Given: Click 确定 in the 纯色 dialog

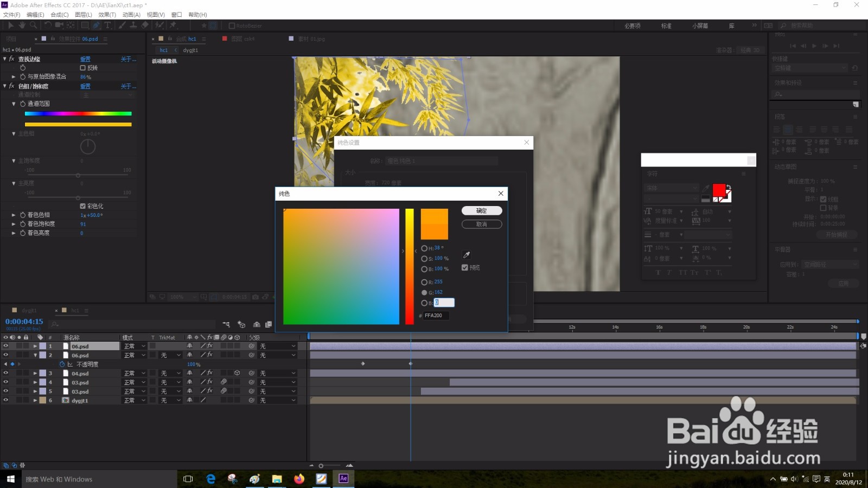Looking at the screenshot, I should (x=482, y=210).
